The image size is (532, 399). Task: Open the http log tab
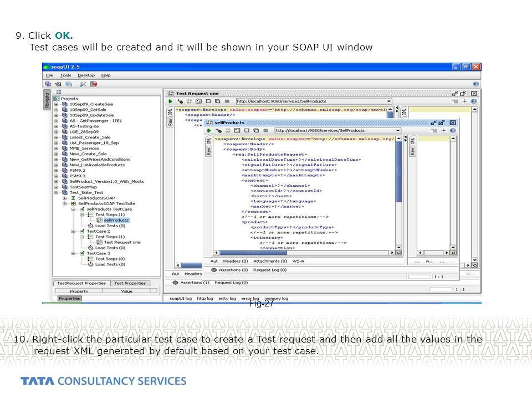tap(205, 299)
